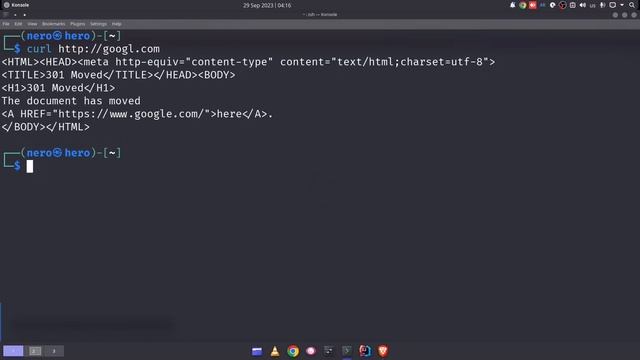This screenshot has width=640, height=360.
Task: Open Brave browser from the dock
Action: coord(382,351)
